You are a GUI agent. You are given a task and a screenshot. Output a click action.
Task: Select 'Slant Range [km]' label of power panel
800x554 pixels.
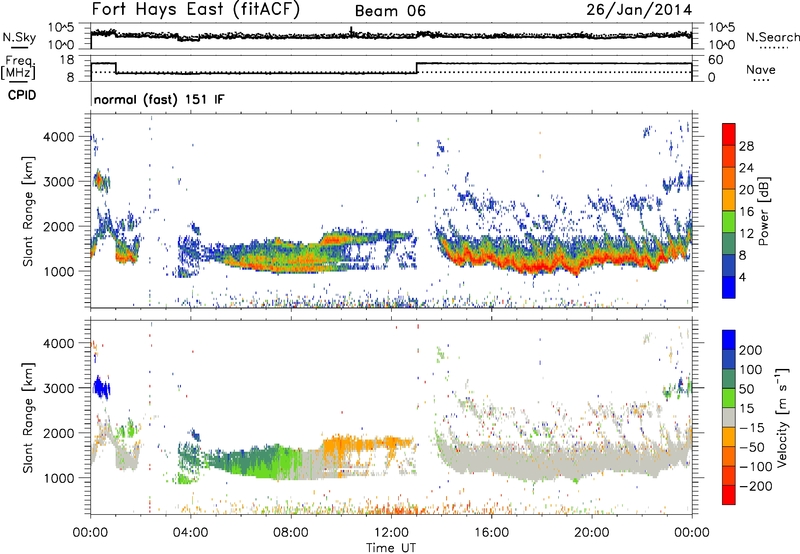(28, 211)
